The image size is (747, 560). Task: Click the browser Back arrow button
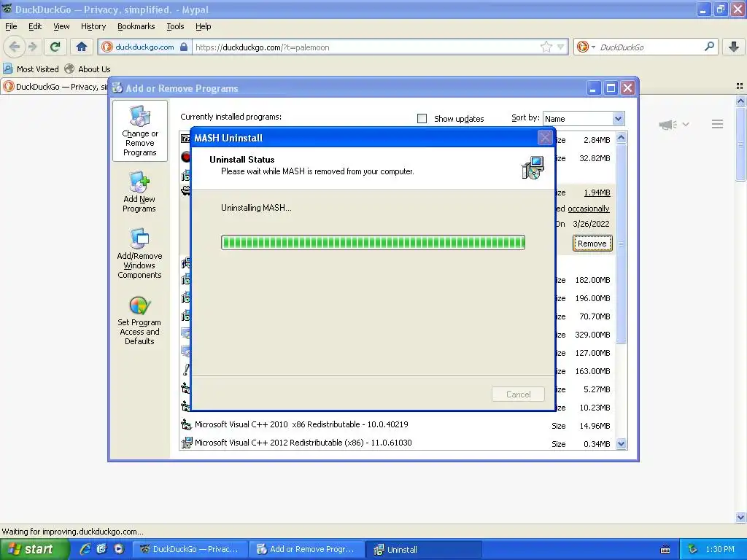tap(14, 47)
